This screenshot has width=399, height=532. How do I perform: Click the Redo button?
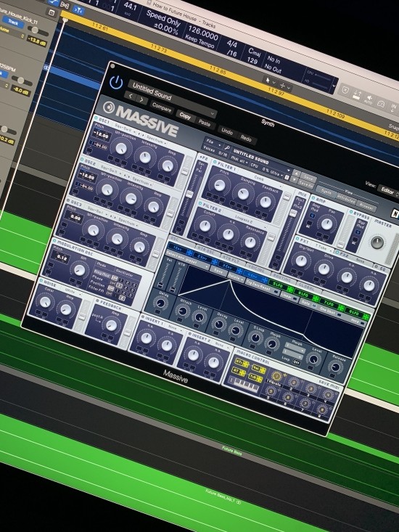(246, 137)
